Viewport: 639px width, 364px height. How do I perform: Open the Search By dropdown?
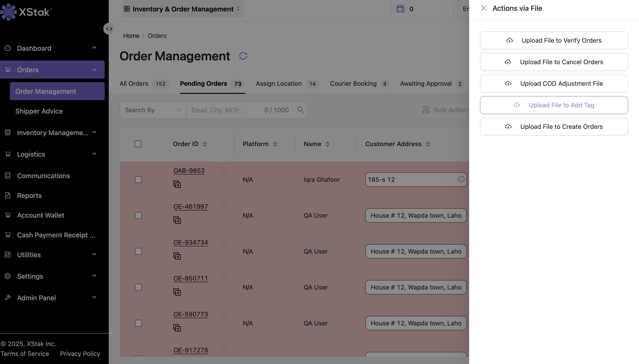153,110
